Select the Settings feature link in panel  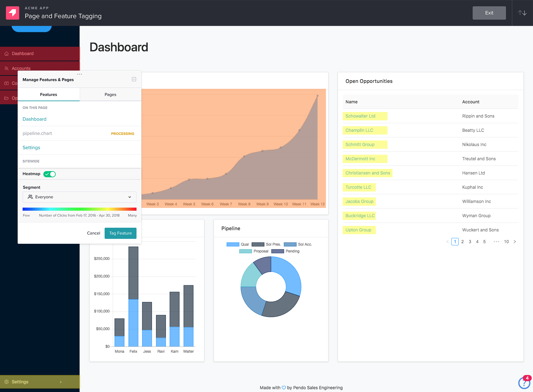(31, 148)
